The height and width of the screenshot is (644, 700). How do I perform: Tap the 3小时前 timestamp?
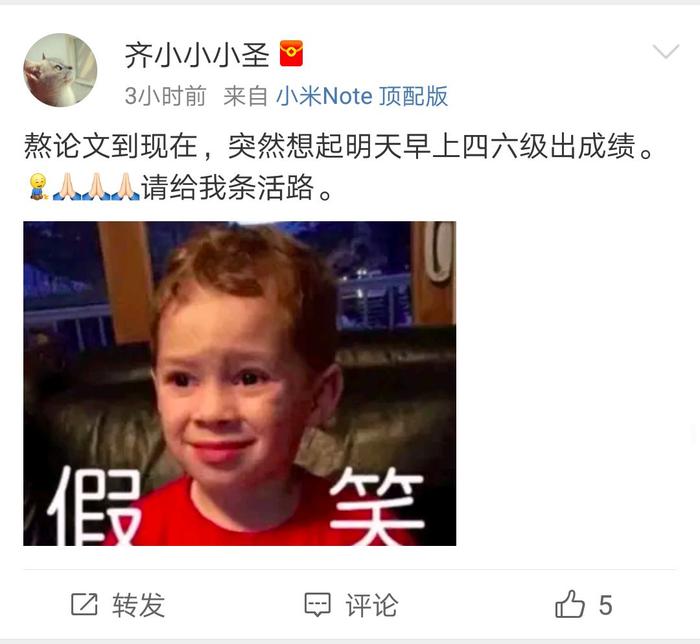click(x=166, y=96)
